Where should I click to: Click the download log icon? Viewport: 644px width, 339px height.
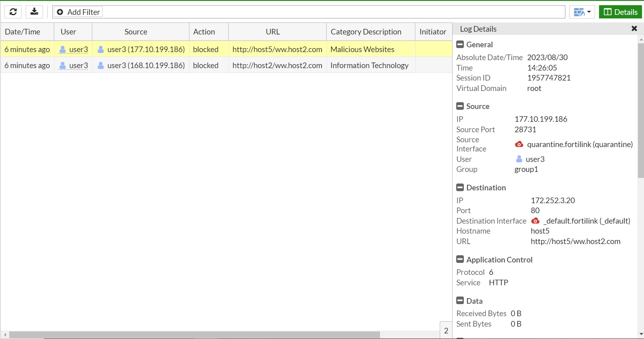pos(34,12)
